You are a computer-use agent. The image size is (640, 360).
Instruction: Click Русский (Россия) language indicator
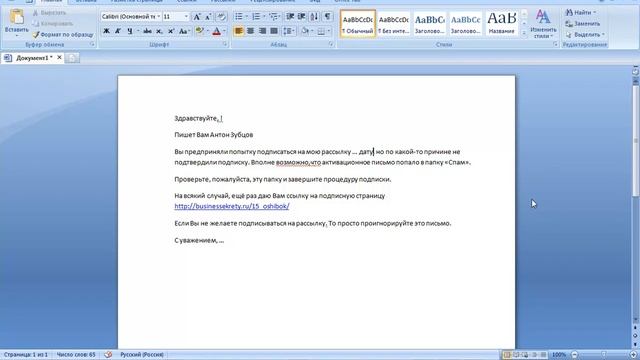(142, 355)
